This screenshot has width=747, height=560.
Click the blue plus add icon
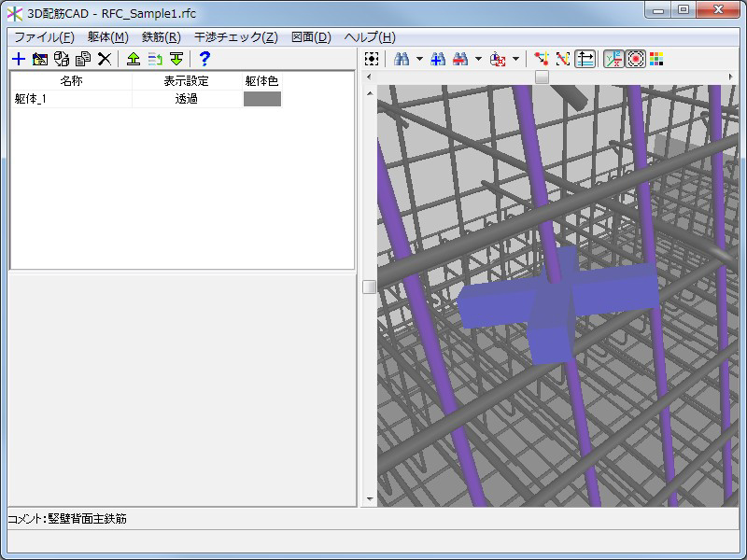(x=19, y=59)
